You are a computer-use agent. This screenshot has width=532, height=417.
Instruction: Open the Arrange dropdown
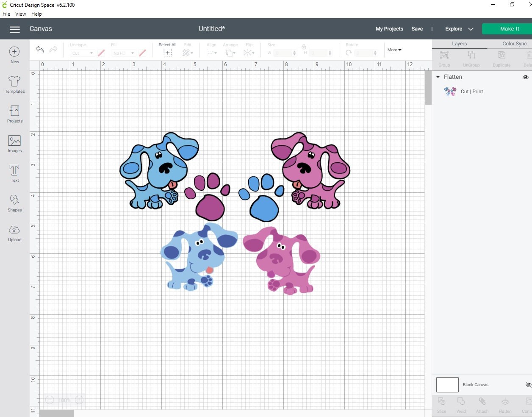pos(230,53)
